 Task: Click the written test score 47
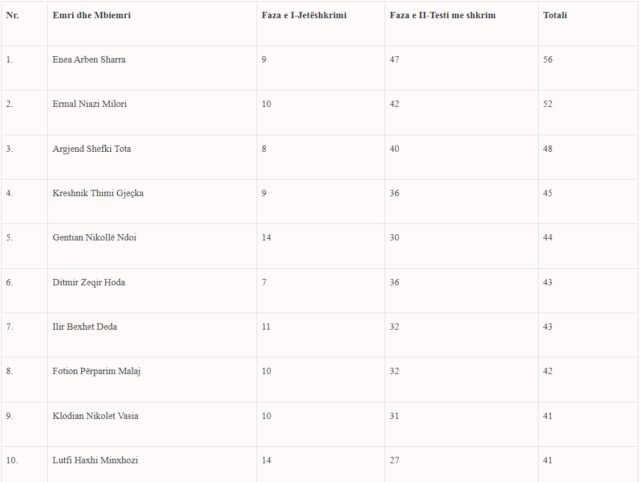point(396,60)
